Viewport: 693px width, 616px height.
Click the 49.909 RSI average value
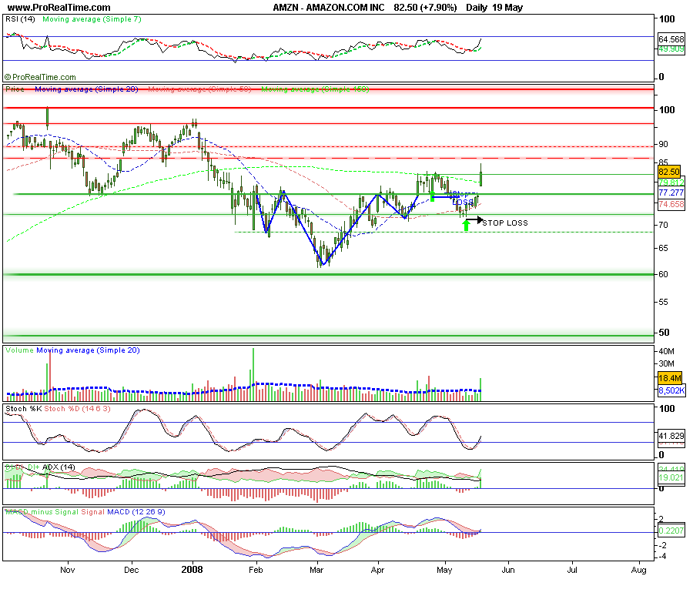[671, 49]
